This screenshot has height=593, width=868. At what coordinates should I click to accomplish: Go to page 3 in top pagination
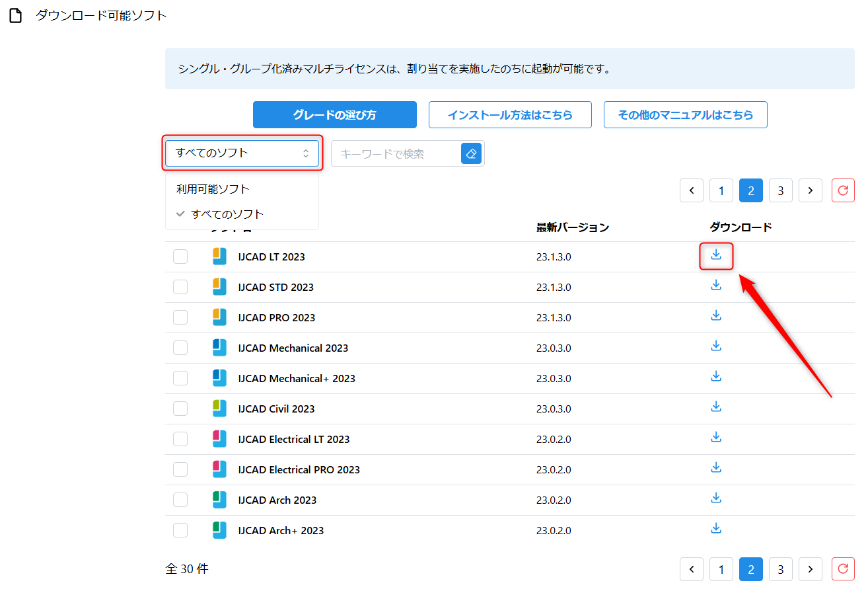click(781, 190)
